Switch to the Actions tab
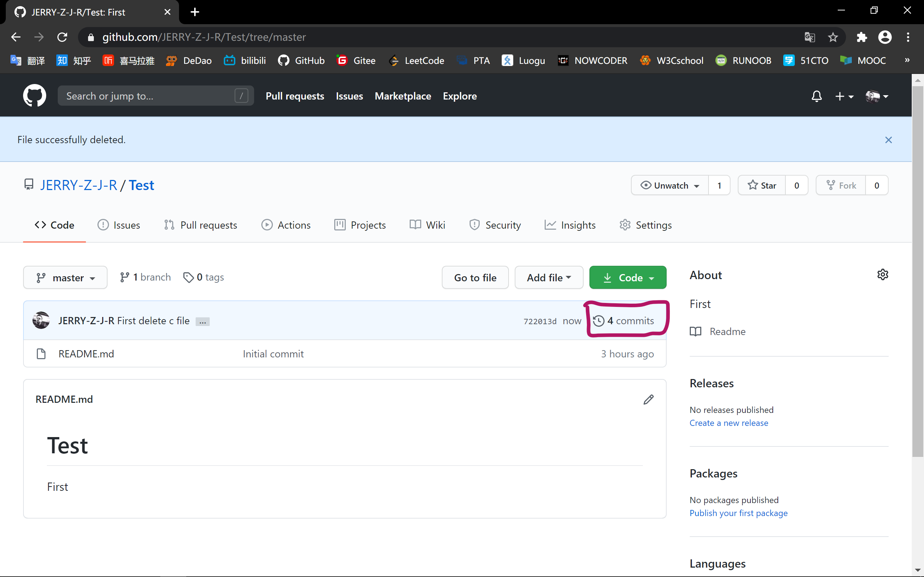Image resolution: width=924 pixels, height=577 pixels. coord(286,225)
